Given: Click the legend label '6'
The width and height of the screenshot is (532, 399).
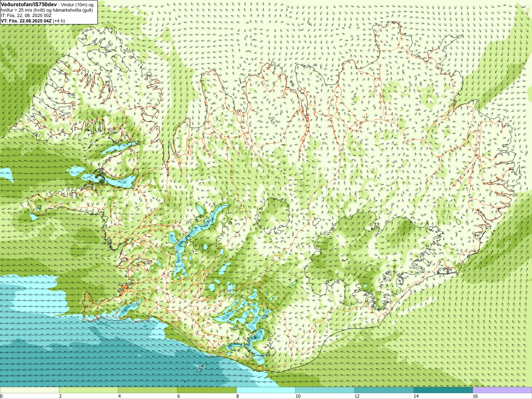Looking at the screenshot, I should (178, 396).
